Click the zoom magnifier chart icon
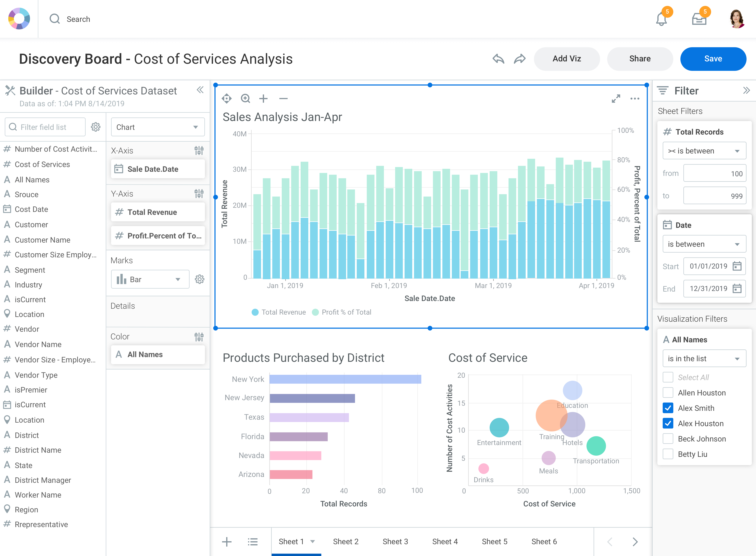 (x=246, y=99)
